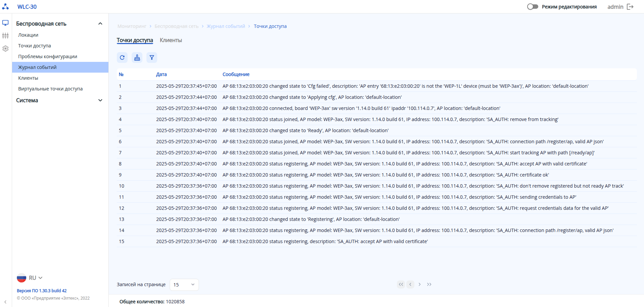The width and height of the screenshot is (644, 307).
Task: Click the WLC-30 logo icon
Action: [x=5, y=6]
